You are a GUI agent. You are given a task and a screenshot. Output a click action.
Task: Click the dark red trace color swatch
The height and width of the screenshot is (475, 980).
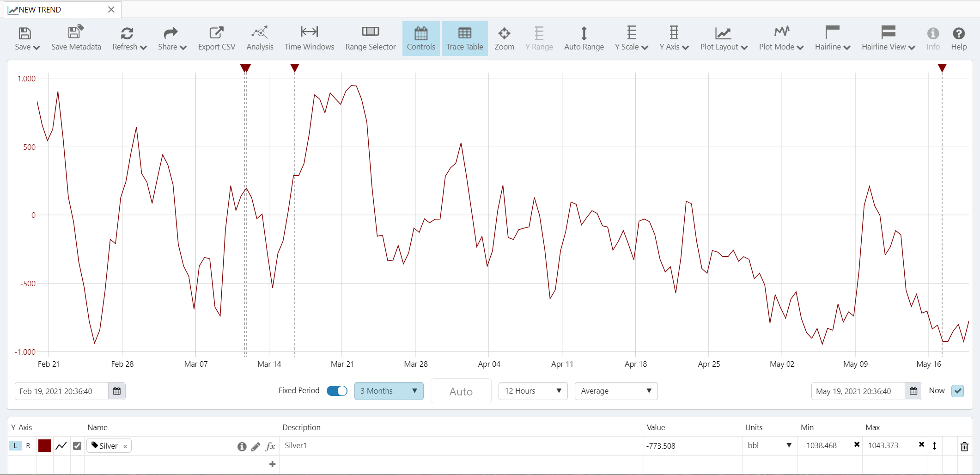coord(44,446)
